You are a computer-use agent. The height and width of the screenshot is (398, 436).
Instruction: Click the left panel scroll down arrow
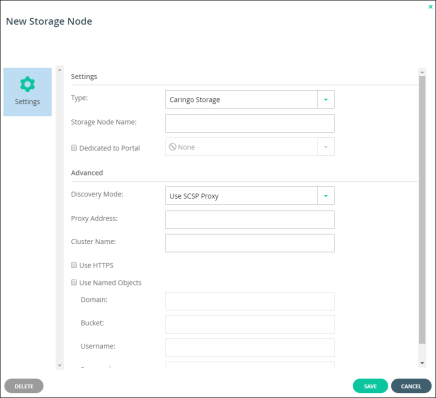click(x=60, y=365)
